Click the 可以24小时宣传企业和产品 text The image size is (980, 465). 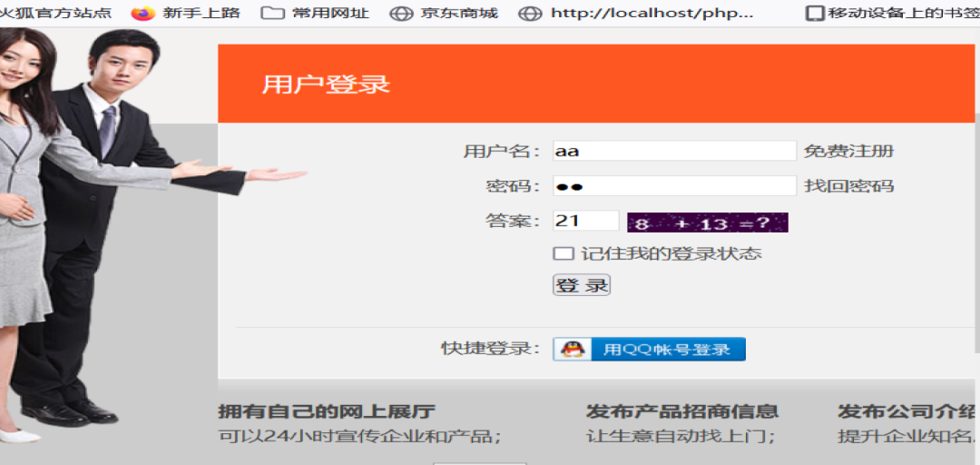[359, 436]
